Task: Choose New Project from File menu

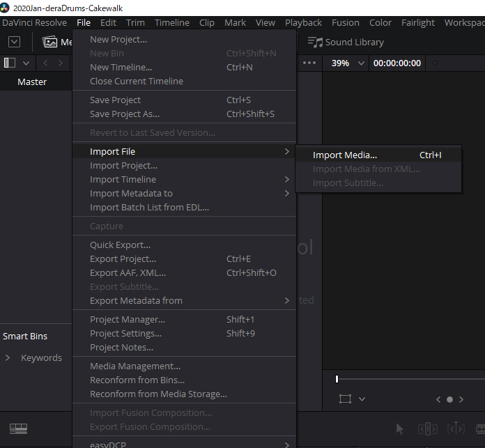Action: tap(185, 40)
